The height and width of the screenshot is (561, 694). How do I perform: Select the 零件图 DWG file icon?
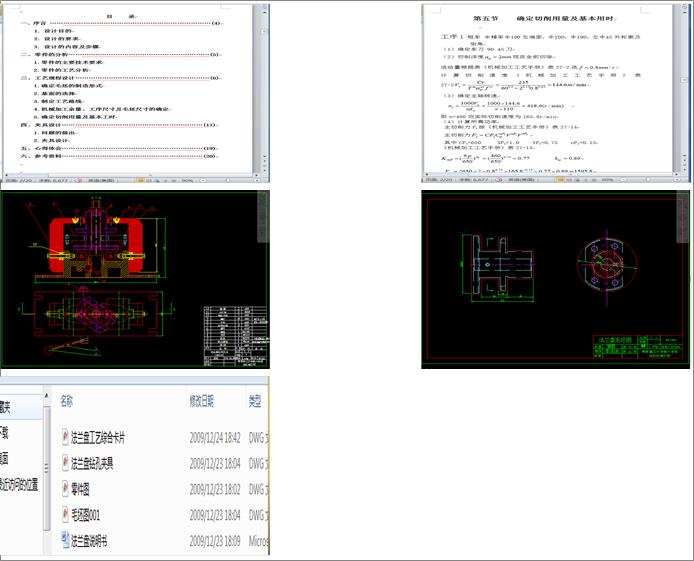[65, 488]
